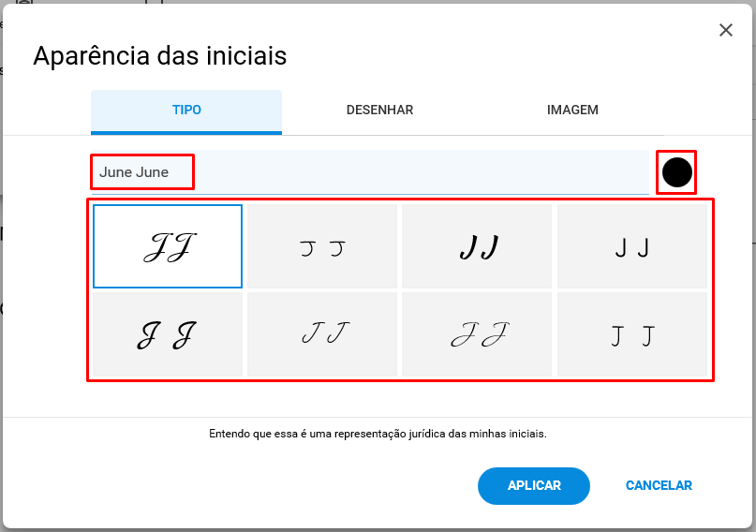Click the 'June June' text in name field
756x532 pixels.
click(x=134, y=172)
